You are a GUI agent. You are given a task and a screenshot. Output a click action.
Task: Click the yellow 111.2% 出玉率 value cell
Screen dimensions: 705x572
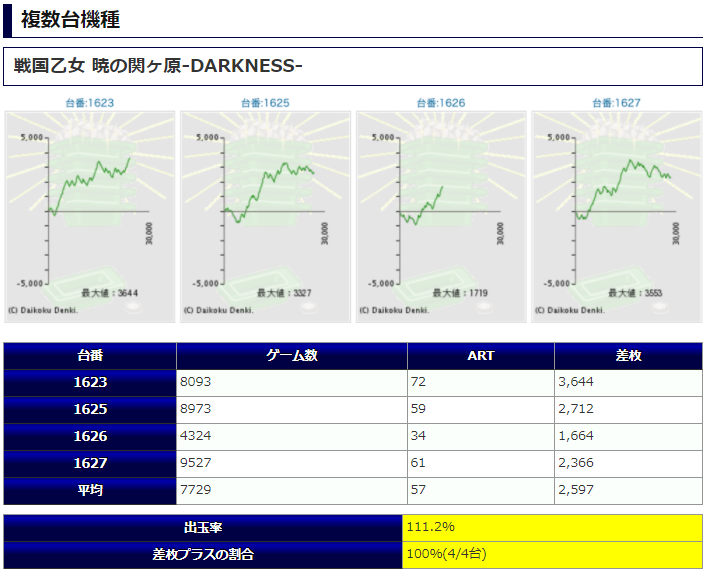tap(552, 527)
